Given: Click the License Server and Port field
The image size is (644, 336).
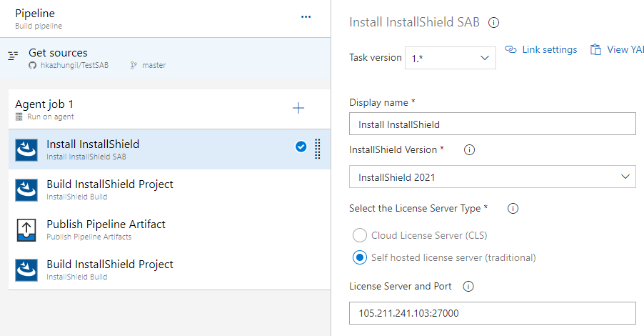Looking at the screenshot, I should pos(493,313).
